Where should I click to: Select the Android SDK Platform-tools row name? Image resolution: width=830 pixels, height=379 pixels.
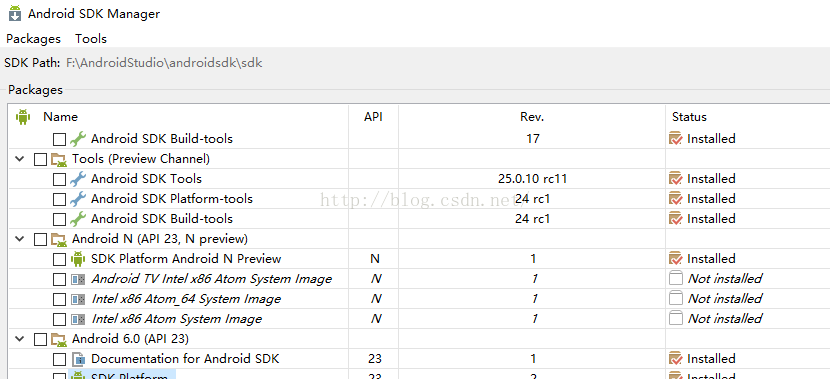tap(172, 199)
